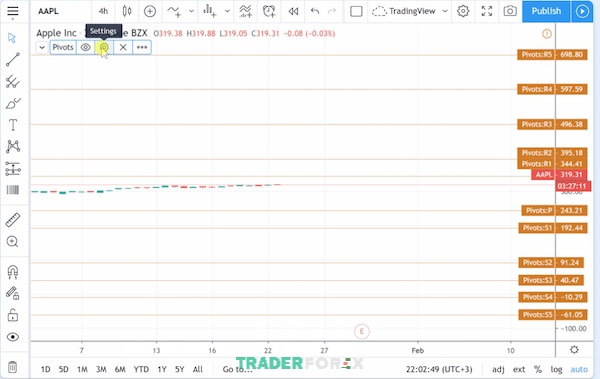This screenshot has height=379, width=600.
Task: Redo the last chart action
Action: coord(332,11)
